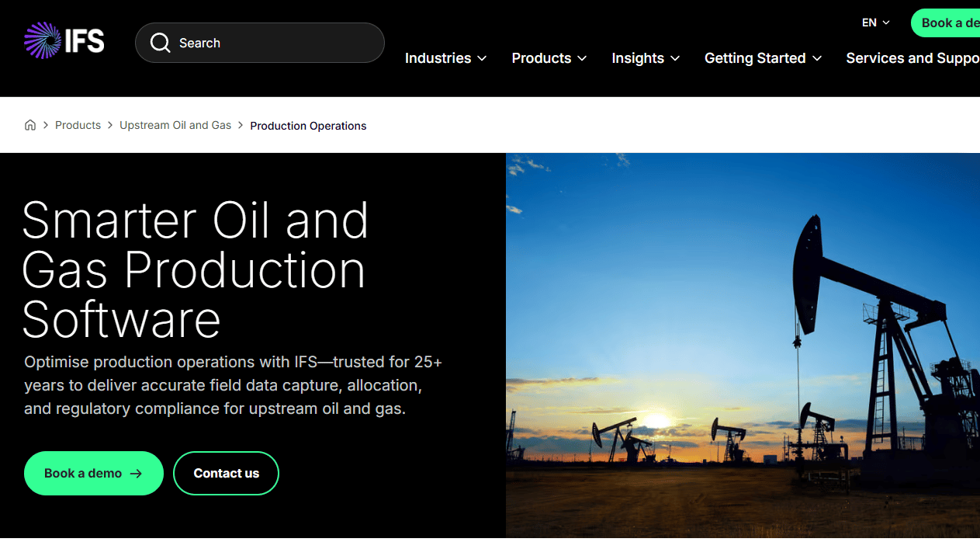
Task: Click the top-right Book a demo button
Action: pos(946,23)
